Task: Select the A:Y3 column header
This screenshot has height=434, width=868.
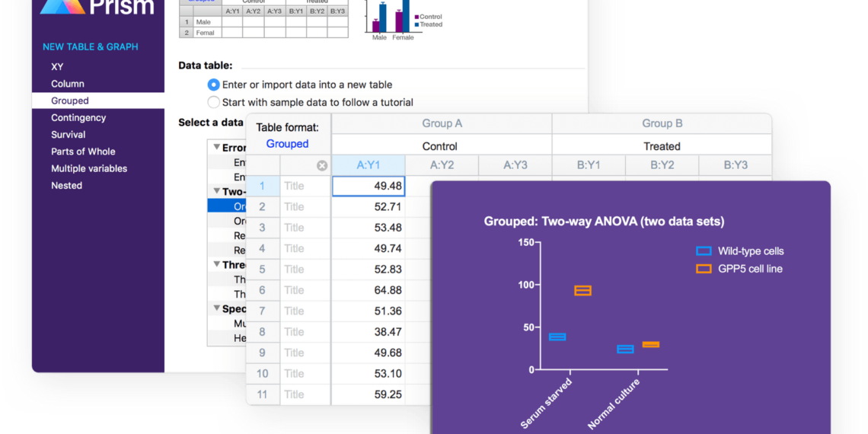Action: tap(515, 165)
